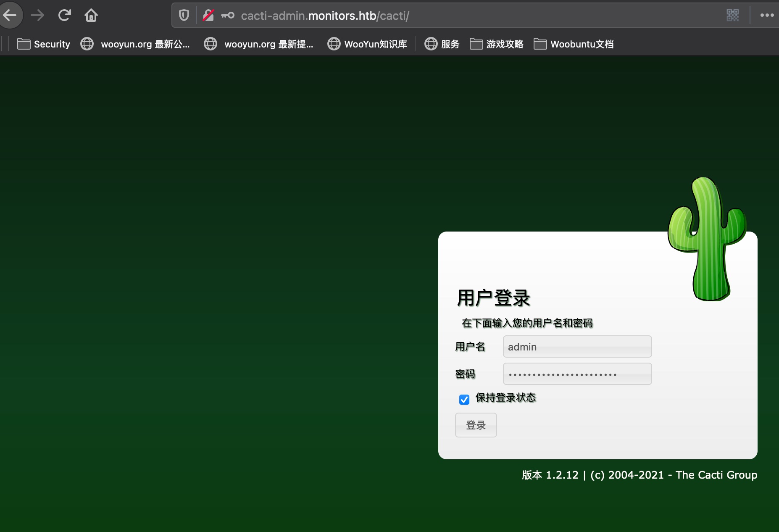Click the 密码 password field
Screen dimensions: 779x532
click(577, 374)
